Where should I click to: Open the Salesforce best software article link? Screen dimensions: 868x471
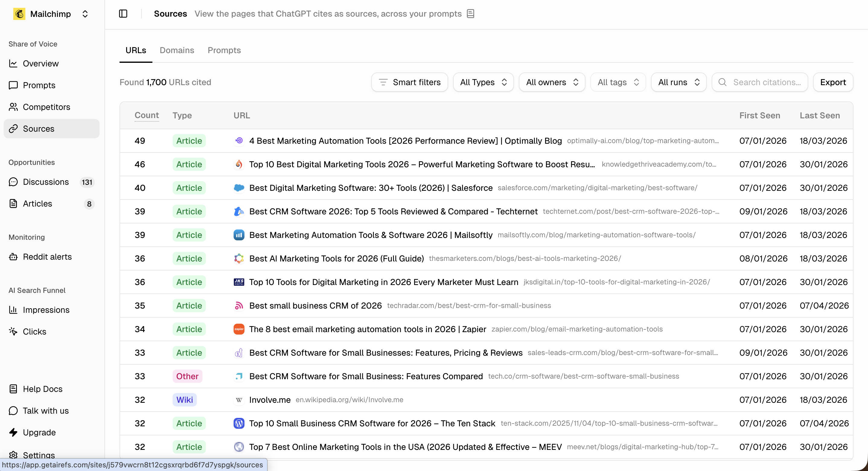pyautogui.click(x=371, y=188)
